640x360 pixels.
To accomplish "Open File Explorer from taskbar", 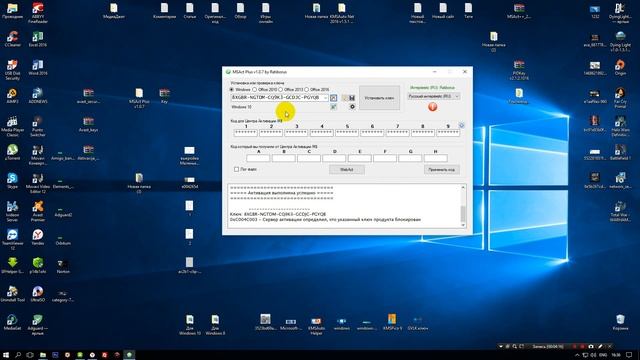I will [42, 355].
